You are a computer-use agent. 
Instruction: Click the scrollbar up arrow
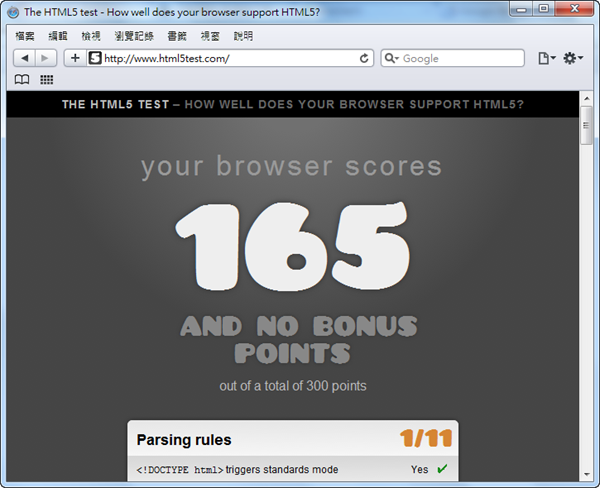point(587,98)
